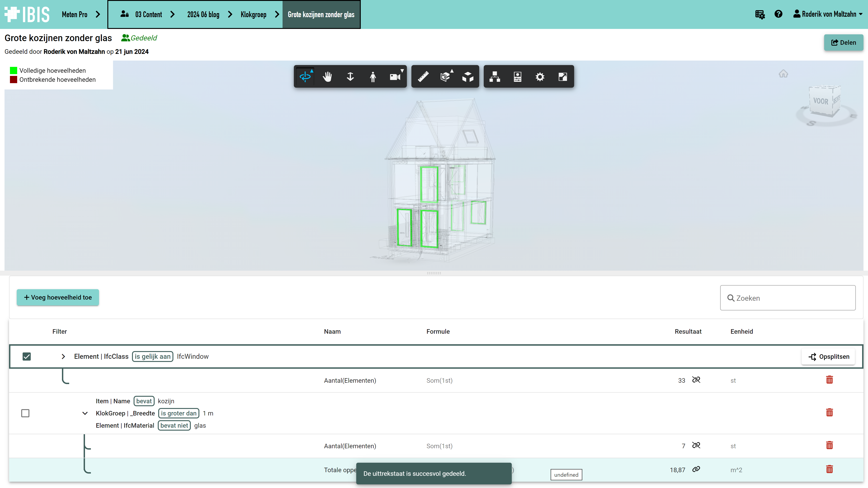
Task: Open the help question mark icon
Action: (778, 14)
